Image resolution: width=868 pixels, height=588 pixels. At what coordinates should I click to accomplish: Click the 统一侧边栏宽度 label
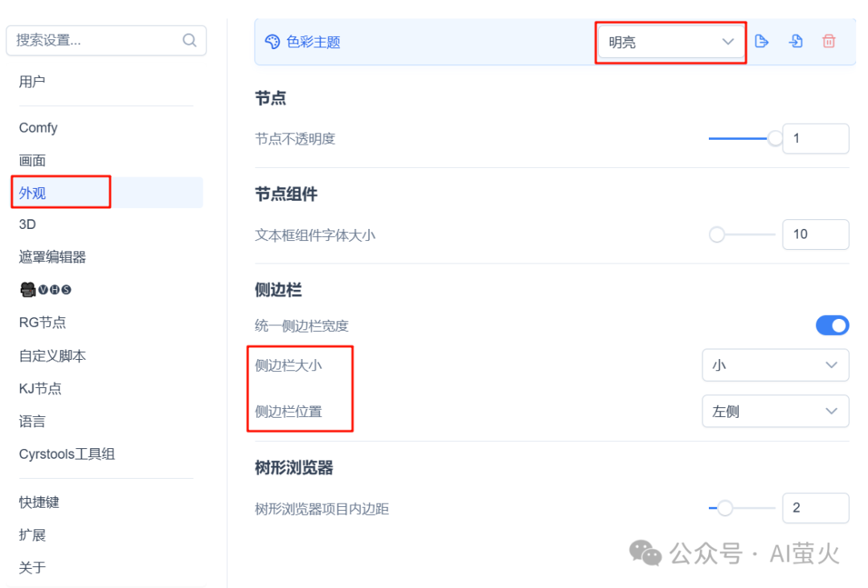tap(301, 326)
